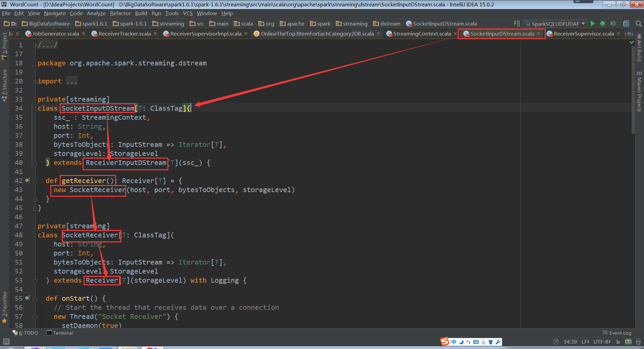Toggle tool window buttons at bottom-left corner

(x=6, y=342)
